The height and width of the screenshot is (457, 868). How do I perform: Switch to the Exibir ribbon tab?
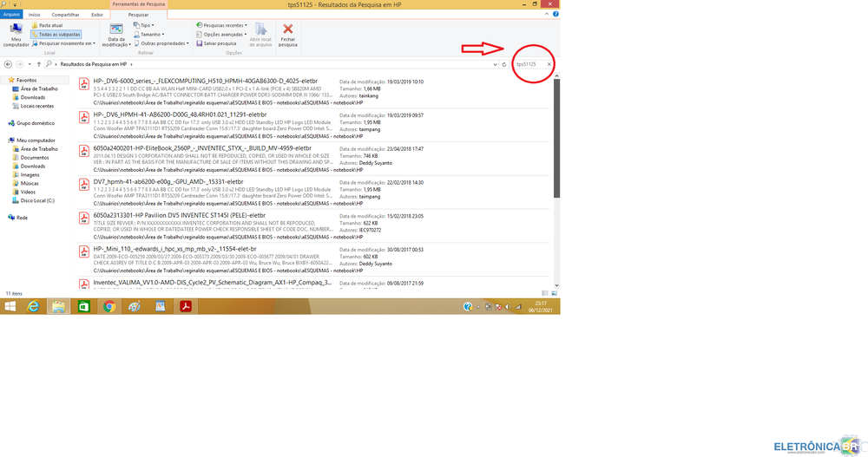pos(97,15)
